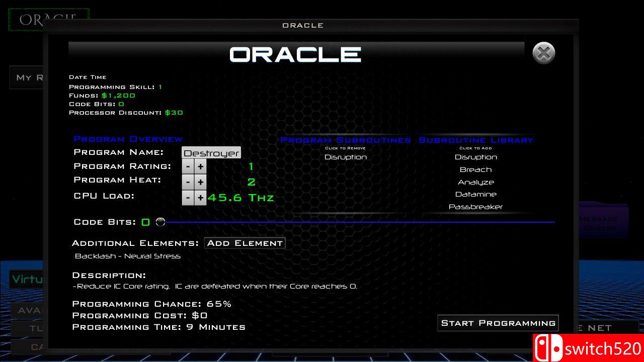
Task: Close the Oracle program designer window
Action: tap(543, 53)
